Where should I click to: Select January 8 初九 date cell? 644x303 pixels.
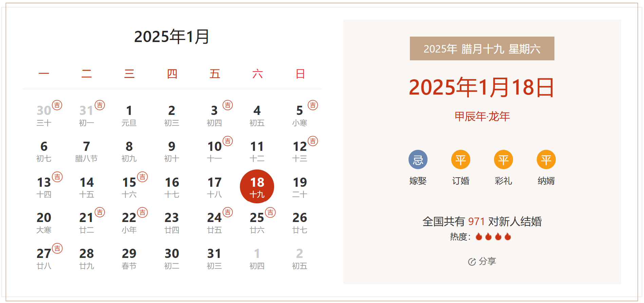[x=129, y=151]
